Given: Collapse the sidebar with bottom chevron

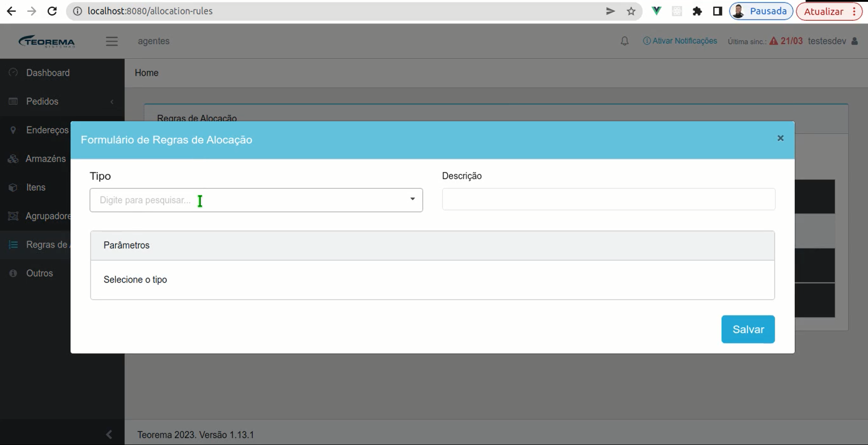Looking at the screenshot, I should 109,435.
